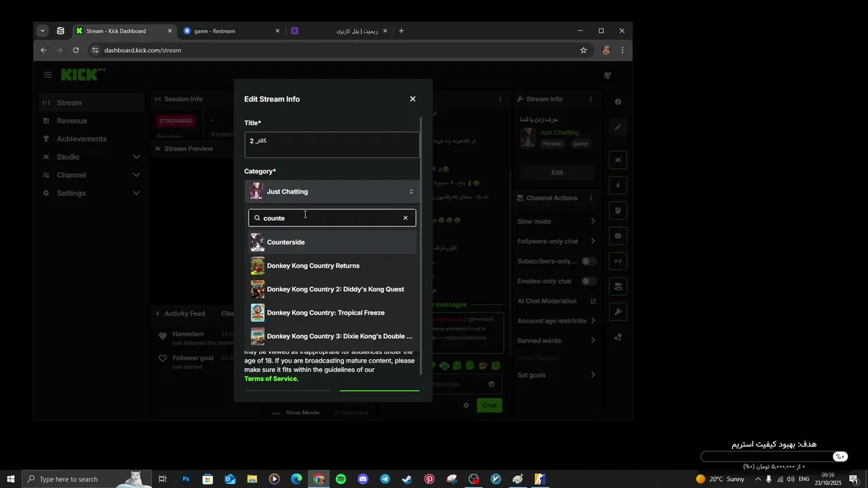
Task: Select Donkey Kong Country Returns category
Action: (x=332, y=266)
